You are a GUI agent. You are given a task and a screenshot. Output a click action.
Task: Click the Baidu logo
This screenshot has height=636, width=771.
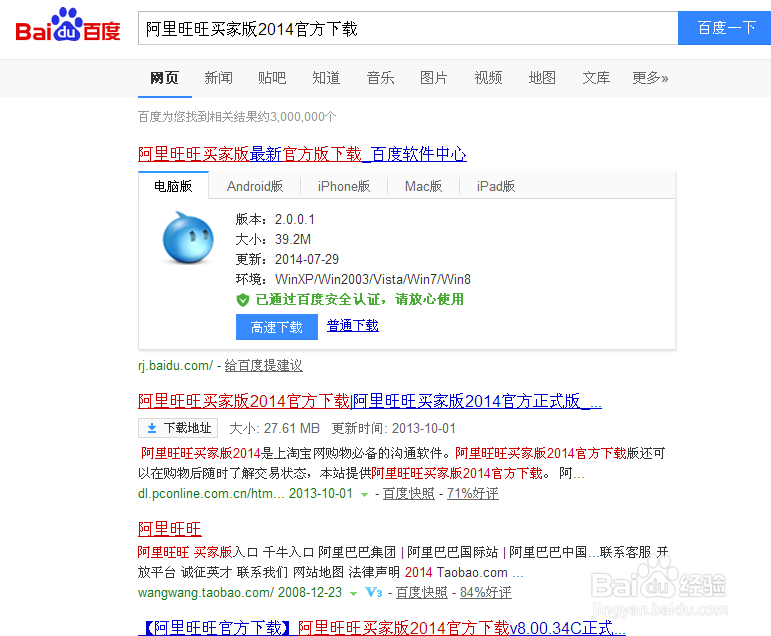click(x=68, y=25)
